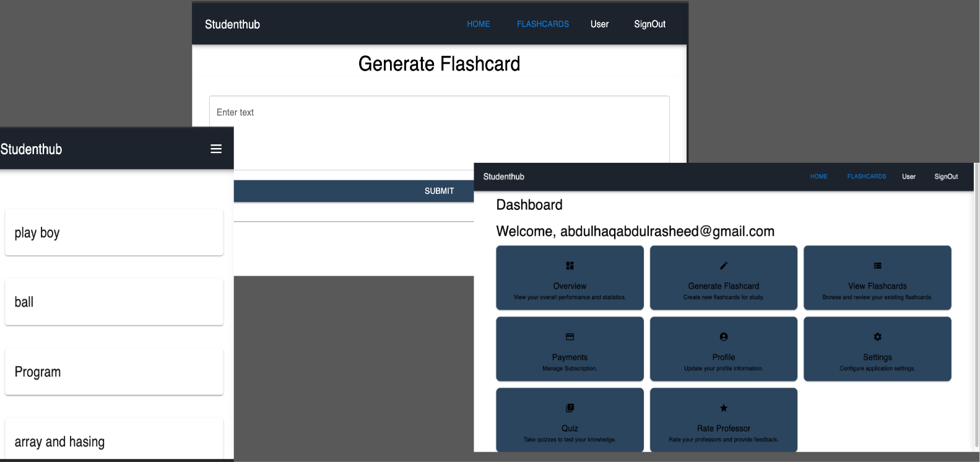Viewport: 980px width, 462px height.
Task: Click the Studenthub title in the mobile view
Action: pos(31,149)
